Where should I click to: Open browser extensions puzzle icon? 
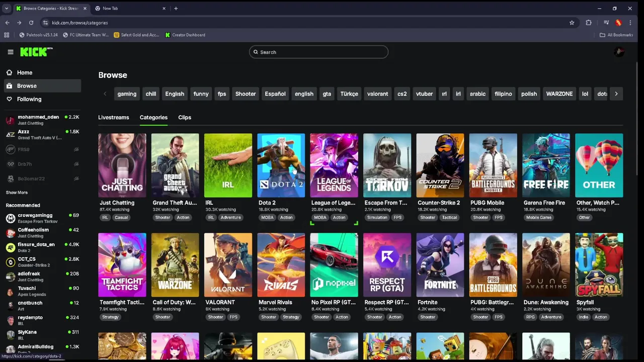pos(589,23)
